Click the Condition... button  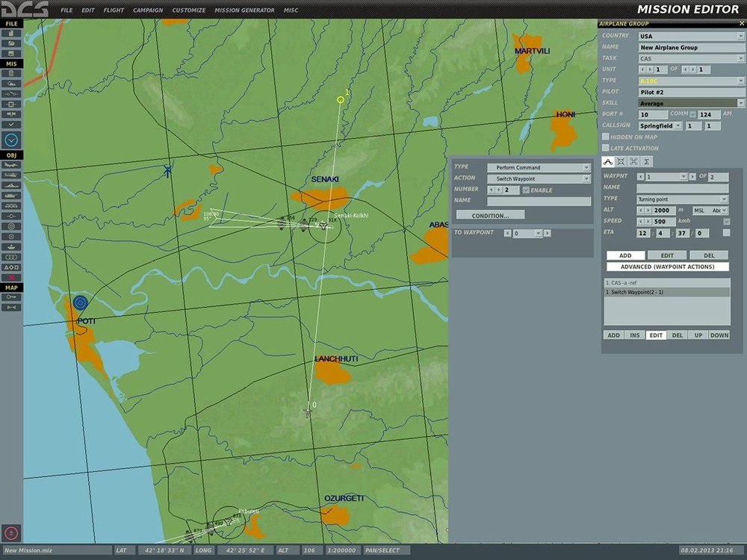click(x=490, y=215)
